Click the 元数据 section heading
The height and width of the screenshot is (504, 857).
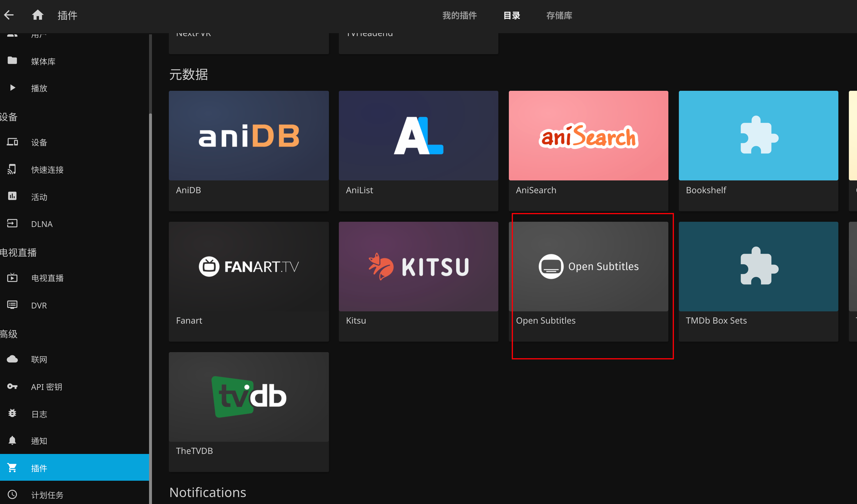(x=188, y=74)
